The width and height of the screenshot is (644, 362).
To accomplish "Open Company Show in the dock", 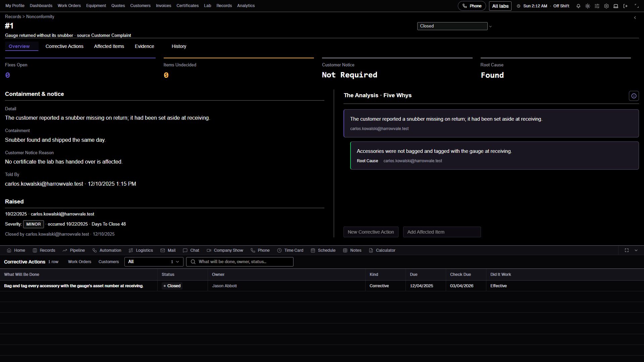I will [x=225, y=250].
